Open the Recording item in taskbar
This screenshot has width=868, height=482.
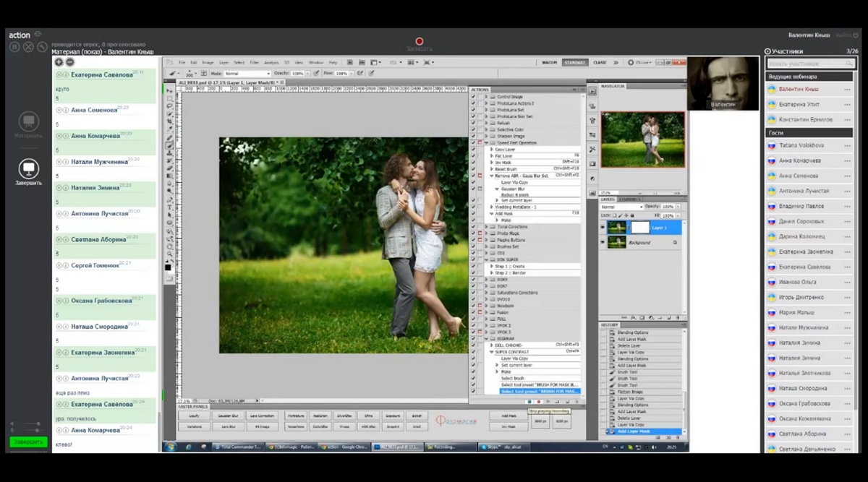coord(450,447)
